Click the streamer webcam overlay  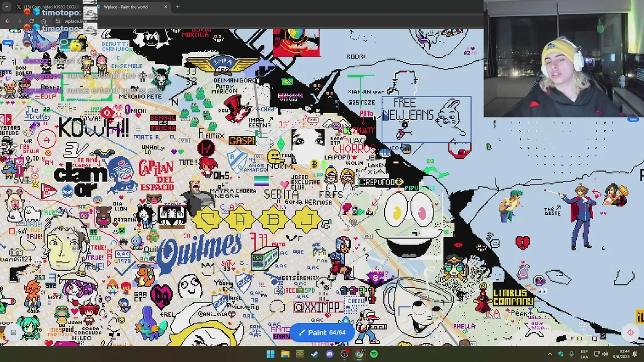pyautogui.click(x=563, y=58)
